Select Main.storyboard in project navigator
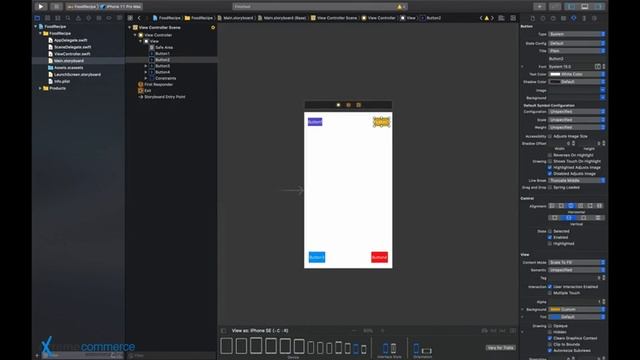This screenshot has width=640, height=360. [69, 61]
